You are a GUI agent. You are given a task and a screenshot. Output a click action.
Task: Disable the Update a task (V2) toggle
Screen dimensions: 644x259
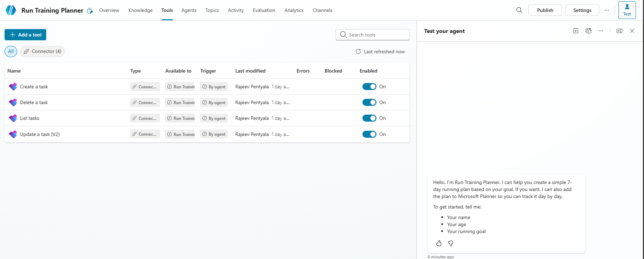369,134
